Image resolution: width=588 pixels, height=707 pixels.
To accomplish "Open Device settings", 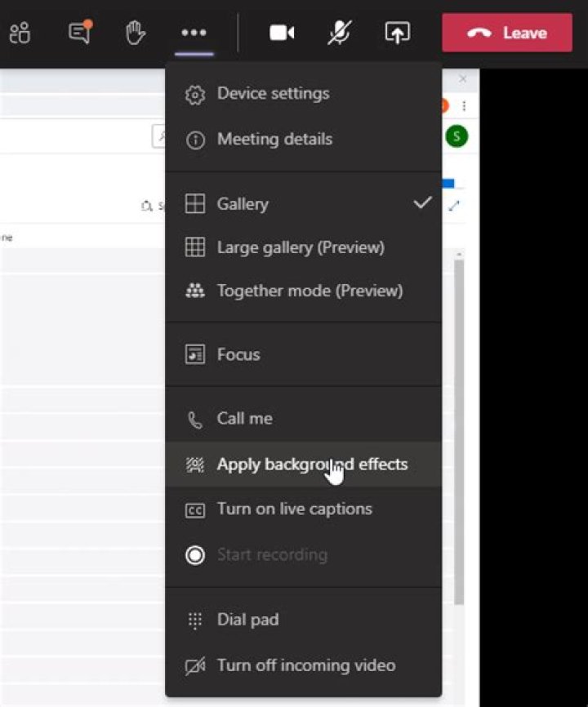I will click(x=303, y=94).
